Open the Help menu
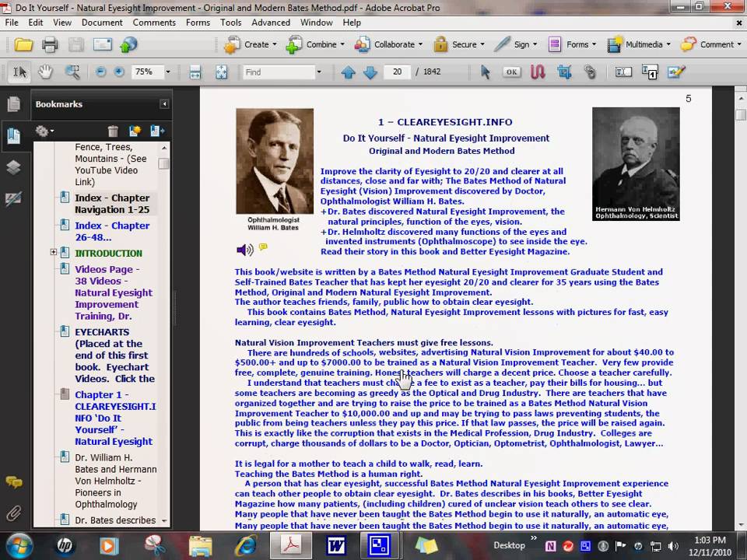 click(352, 23)
